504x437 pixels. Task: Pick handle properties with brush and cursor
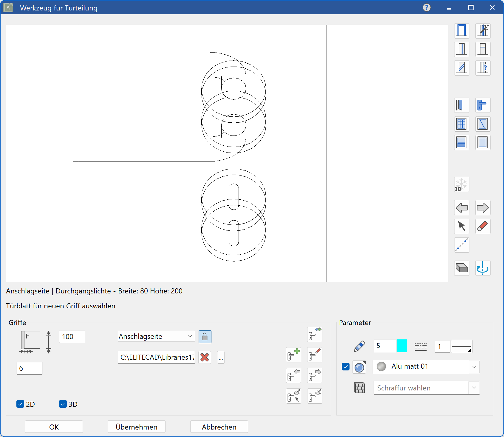click(293, 396)
